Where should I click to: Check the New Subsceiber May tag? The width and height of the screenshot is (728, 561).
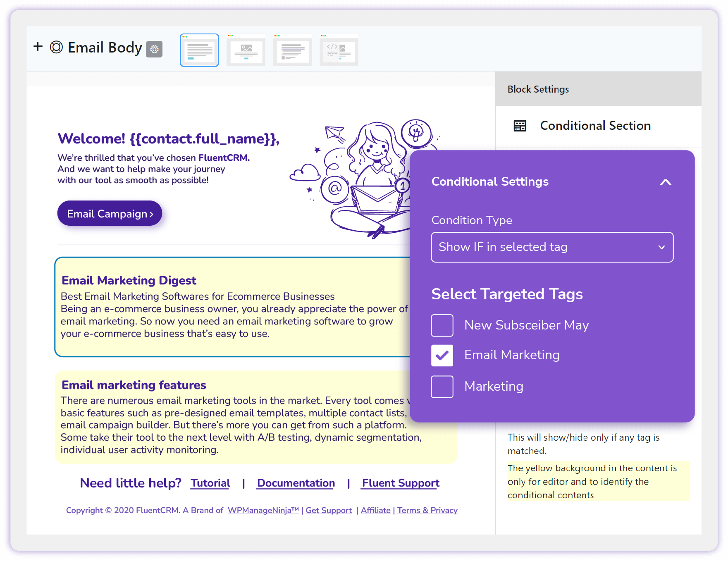(x=442, y=325)
